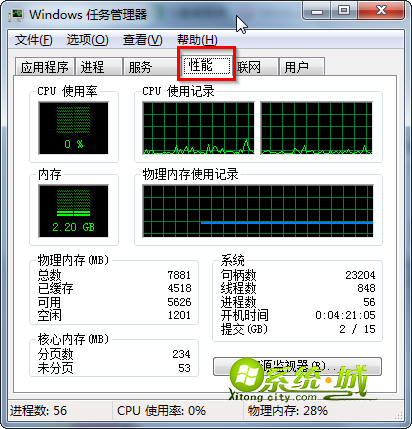The width and height of the screenshot is (412, 429).
Task: Switch to the 应用程序 tab
Action: coord(45,67)
